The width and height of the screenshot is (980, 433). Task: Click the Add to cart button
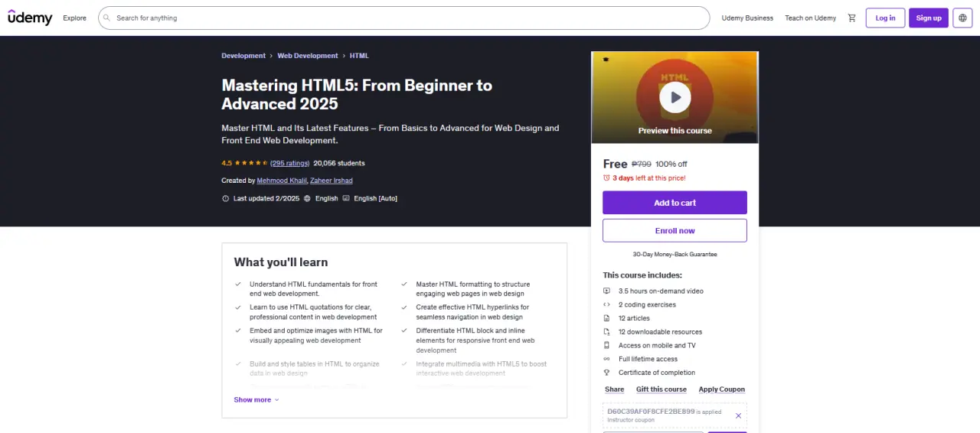tap(675, 203)
